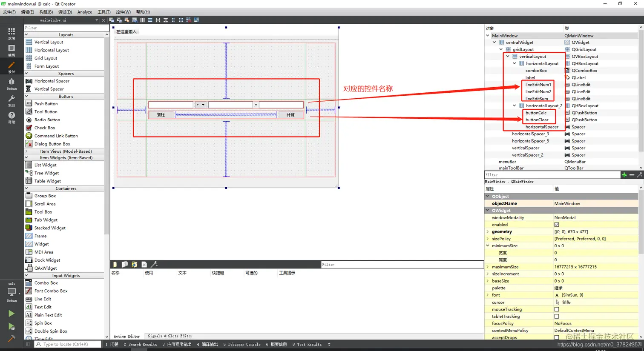Apply horizontal splitter layout from toolbar
Image resolution: width=644 pixels, height=351 pixels.
coord(158,20)
